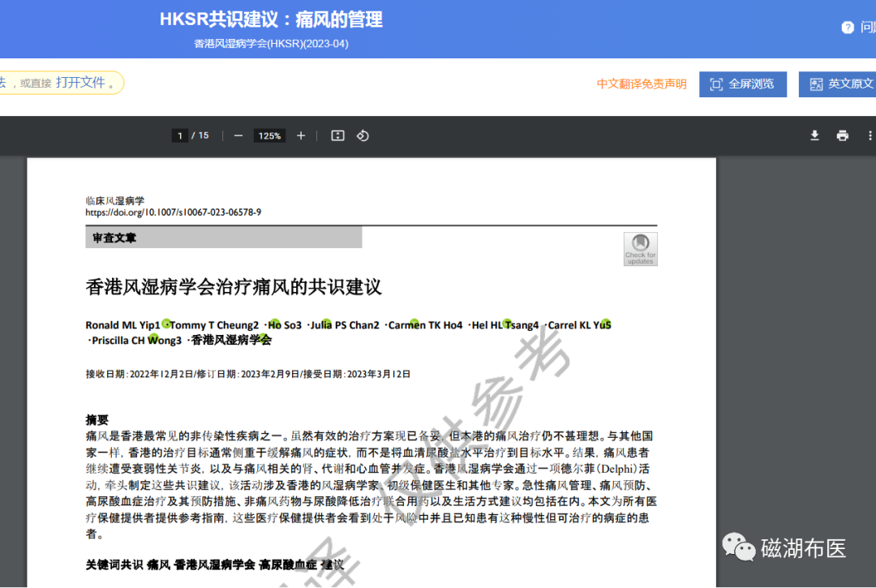Print the PDF document
Screen dimensions: 876x588
(843, 135)
